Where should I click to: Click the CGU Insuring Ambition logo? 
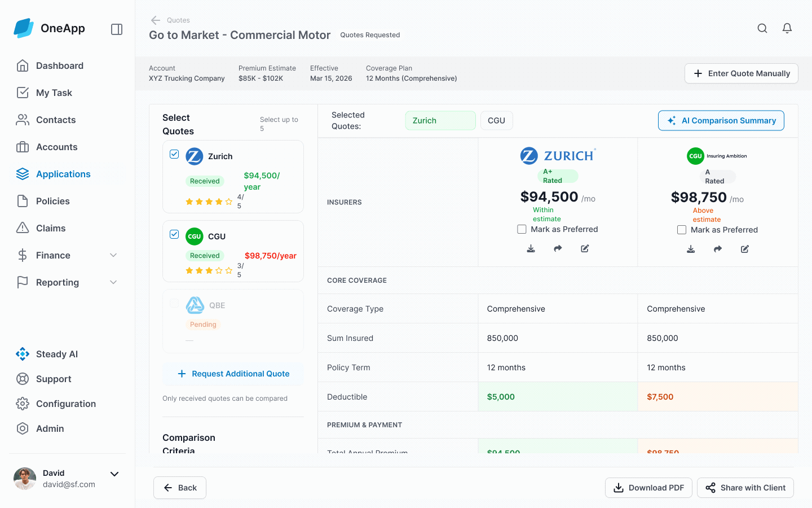(x=717, y=156)
